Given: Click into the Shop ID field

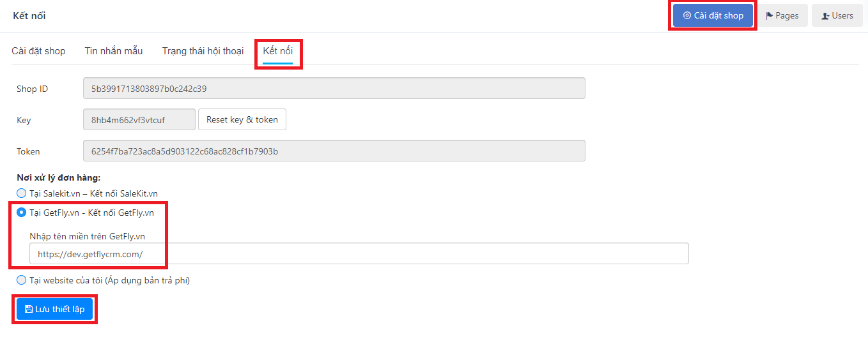Looking at the screenshot, I should [x=334, y=89].
